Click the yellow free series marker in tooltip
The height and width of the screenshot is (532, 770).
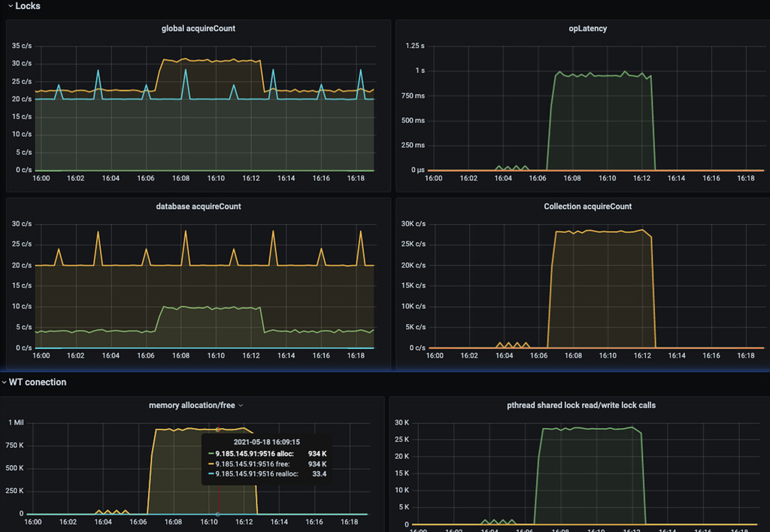click(211, 464)
